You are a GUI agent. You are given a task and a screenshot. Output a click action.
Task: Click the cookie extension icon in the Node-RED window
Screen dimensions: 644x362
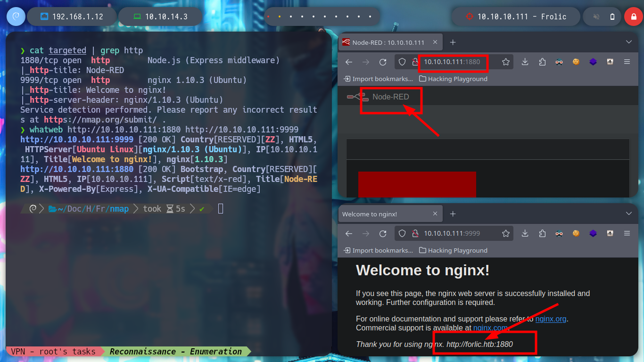click(576, 62)
